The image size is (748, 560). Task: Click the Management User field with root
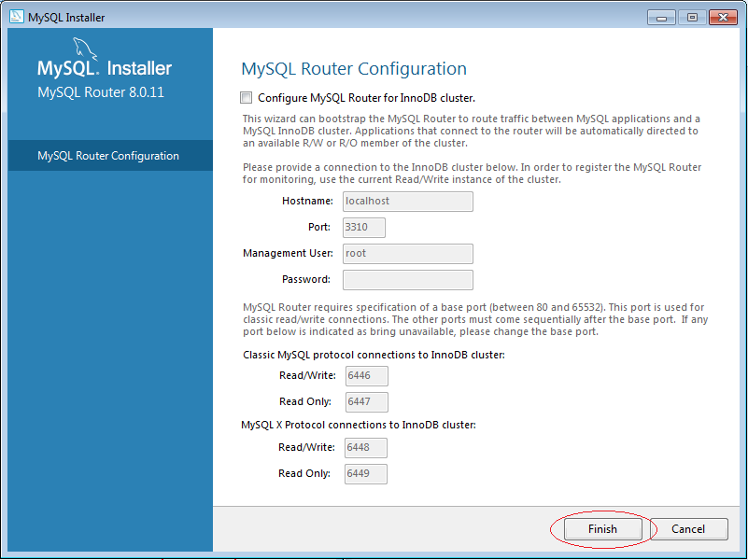coord(408,254)
